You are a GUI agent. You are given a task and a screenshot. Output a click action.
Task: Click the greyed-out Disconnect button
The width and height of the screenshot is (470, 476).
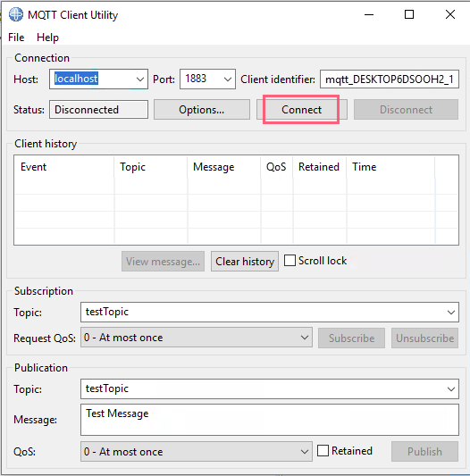tap(406, 110)
